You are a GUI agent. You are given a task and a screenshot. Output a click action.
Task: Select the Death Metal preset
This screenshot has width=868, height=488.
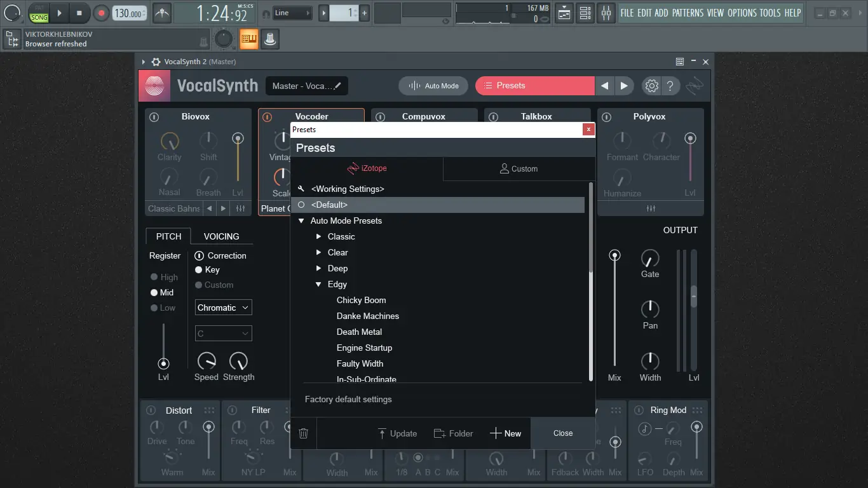(x=359, y=332)
